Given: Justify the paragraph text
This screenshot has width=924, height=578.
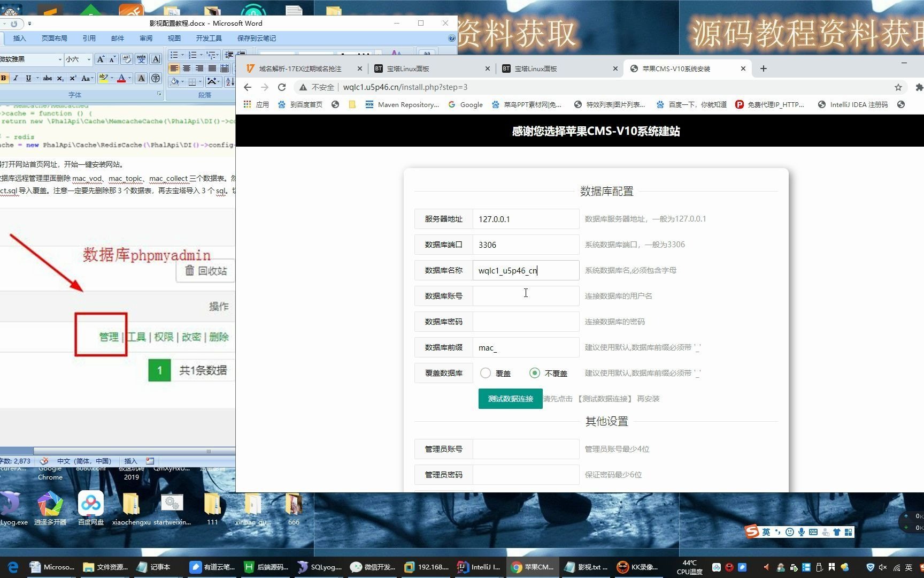Looking at the screenshot, I should click(x=212, y=69).
